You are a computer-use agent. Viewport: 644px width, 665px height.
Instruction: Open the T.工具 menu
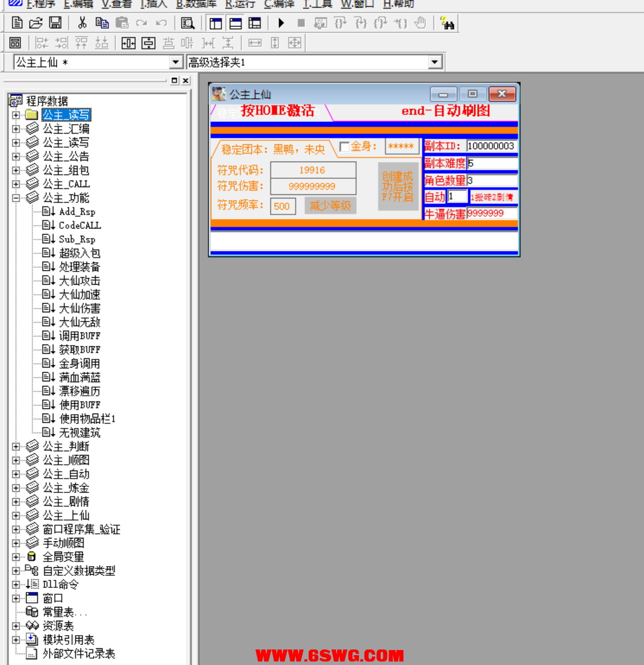pyautogui.click(x=317, y=4)
